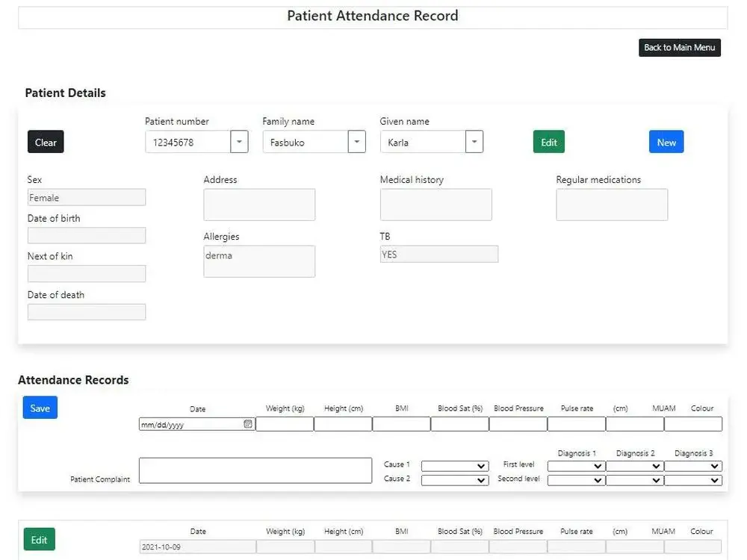Click the Back to Main Menu button
The image size is (747, 560).
click(x=679, y=48)
